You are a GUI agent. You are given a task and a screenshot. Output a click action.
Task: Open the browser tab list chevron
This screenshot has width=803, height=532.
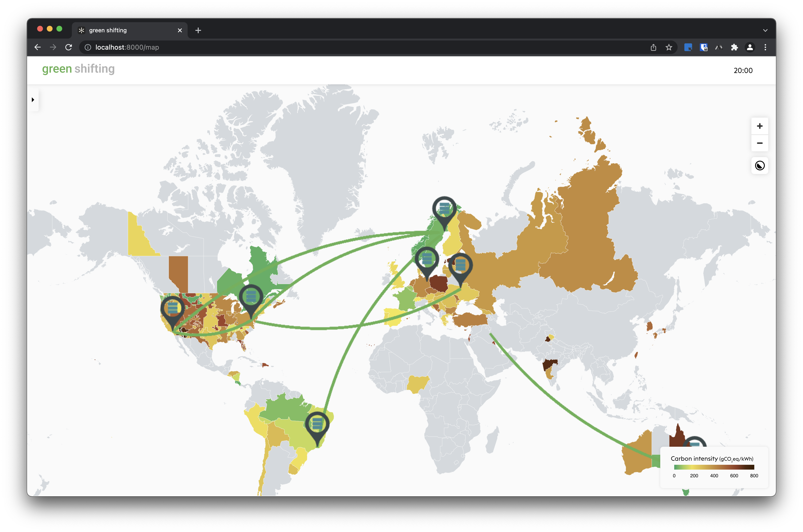coord(765,30)
